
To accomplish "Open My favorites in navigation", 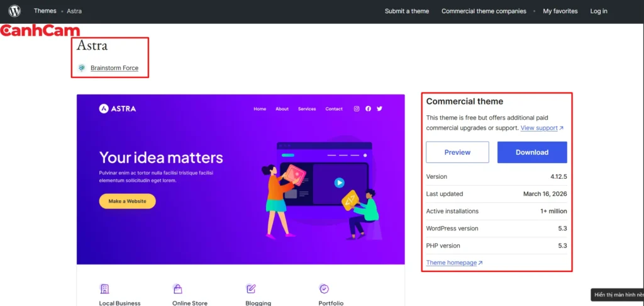I will point(560,11).
